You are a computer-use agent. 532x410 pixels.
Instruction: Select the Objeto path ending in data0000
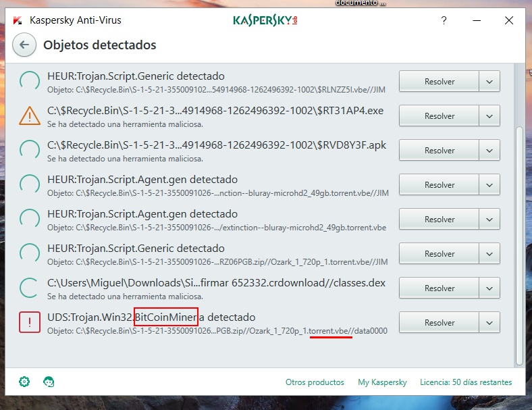(x=217, y=331)
